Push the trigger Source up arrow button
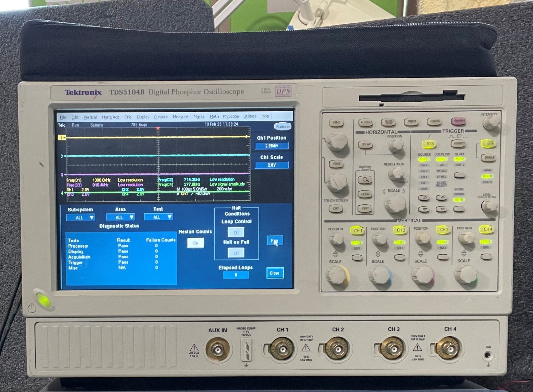The height and width of the screenshot is (392, 533). coord(424,198)
